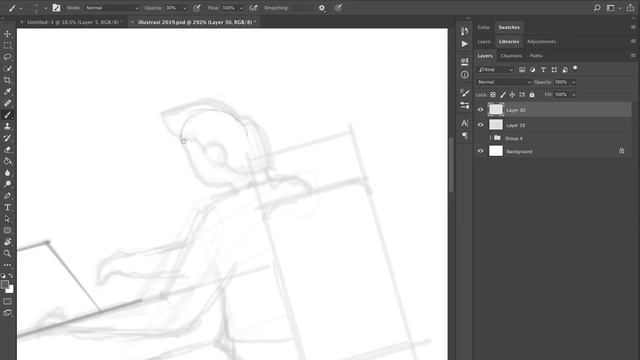Open the Paragraph panel icon
The width and height of the screenshot is (640, 360).
coord(464,136)
